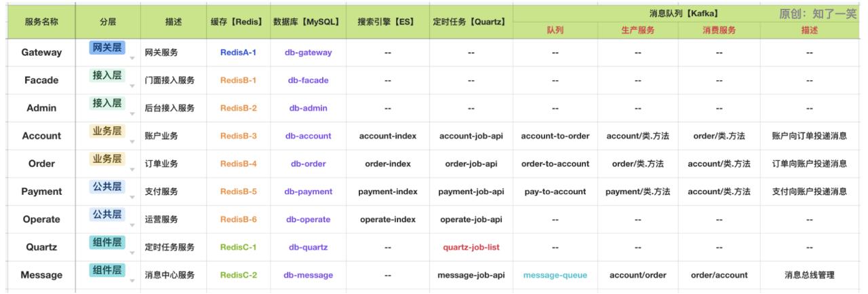Click the db-payment database cell
Viewport: 868px width, 294px height.
308,191
